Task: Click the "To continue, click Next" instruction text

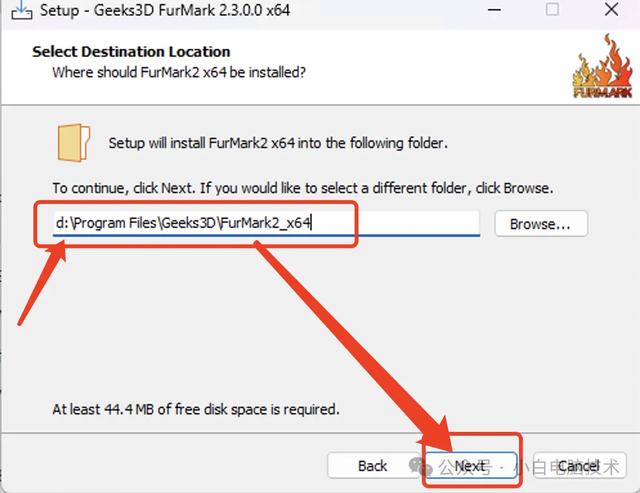Action: click(303, 188)
